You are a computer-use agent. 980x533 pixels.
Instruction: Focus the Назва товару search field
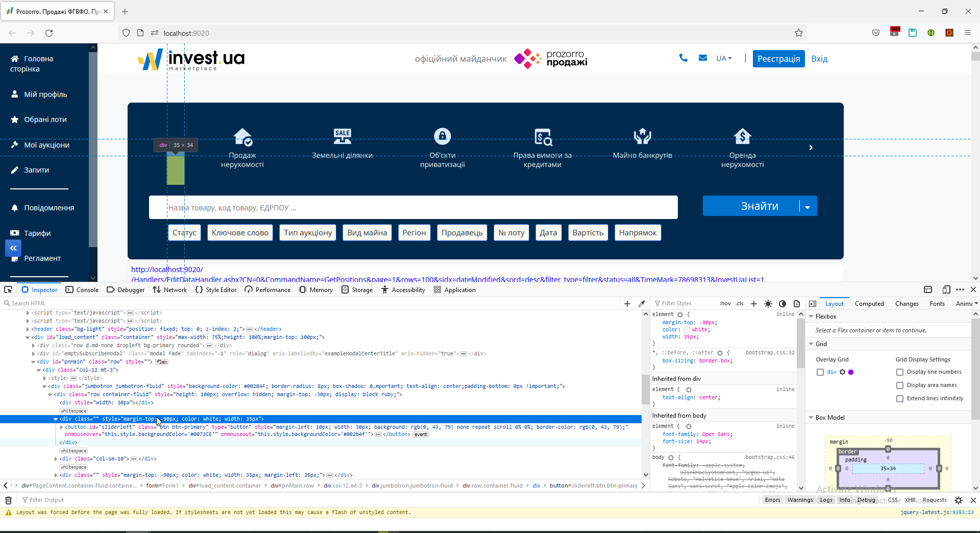pos(413,208)
